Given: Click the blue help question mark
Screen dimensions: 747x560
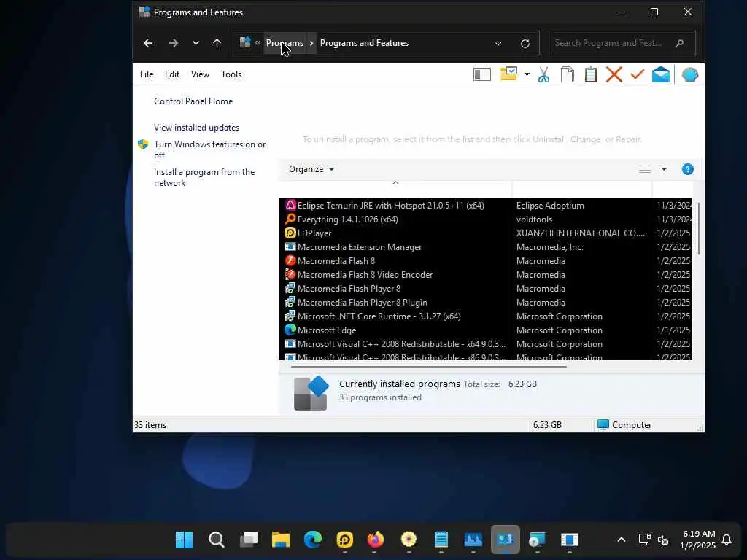Looking at the screenshot, I should [687, 169].
